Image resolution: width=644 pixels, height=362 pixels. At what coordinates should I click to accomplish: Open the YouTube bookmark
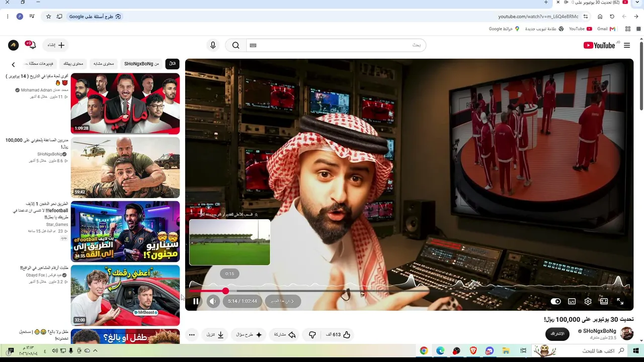581,29
